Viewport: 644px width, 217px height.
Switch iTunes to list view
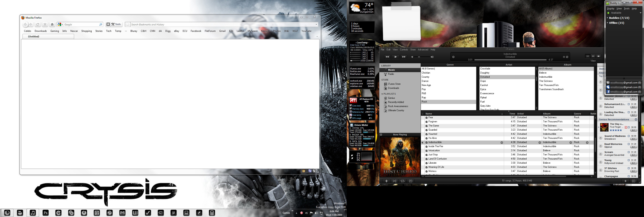pyautogui.click(x=587, y=56)
